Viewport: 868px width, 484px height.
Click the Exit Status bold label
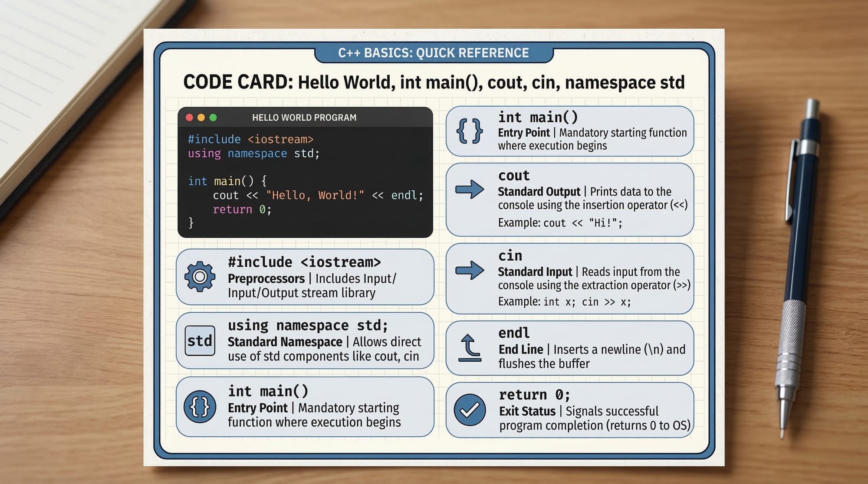click(527, 411)
